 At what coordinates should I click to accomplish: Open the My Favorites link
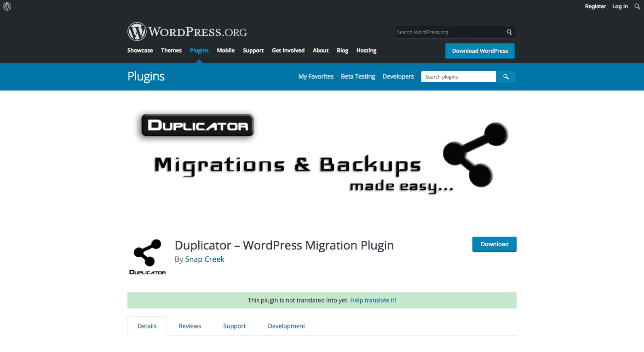coord(316,77)
